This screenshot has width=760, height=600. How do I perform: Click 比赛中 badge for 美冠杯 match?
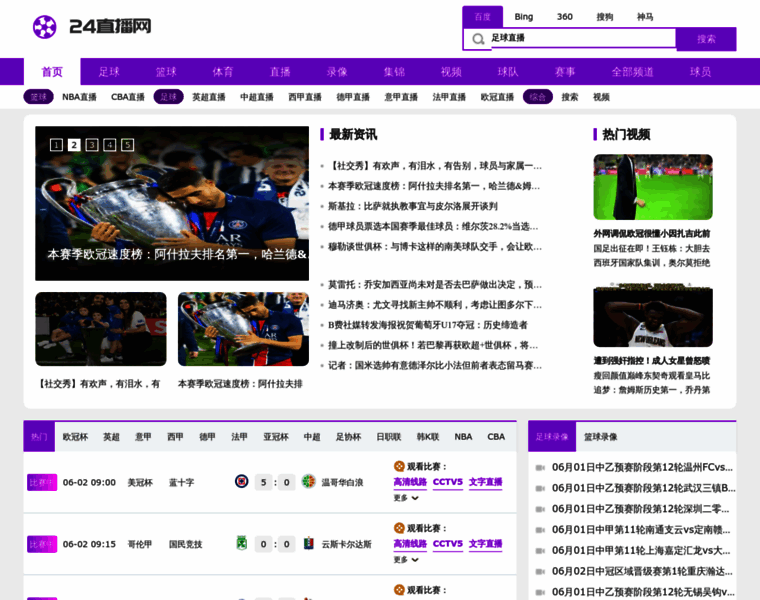(42, 482)
